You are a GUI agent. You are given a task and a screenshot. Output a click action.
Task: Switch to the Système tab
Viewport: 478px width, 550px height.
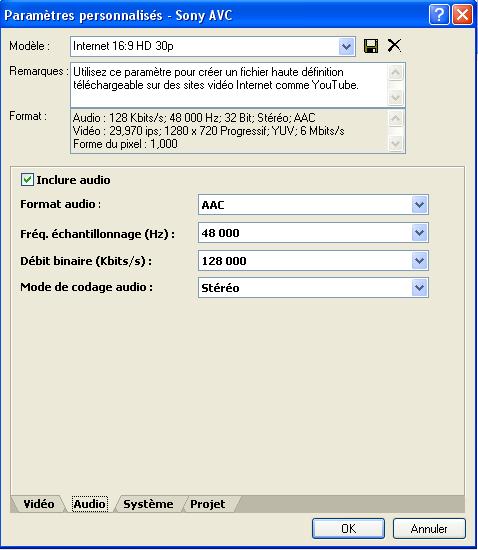(x=148, y=504)
